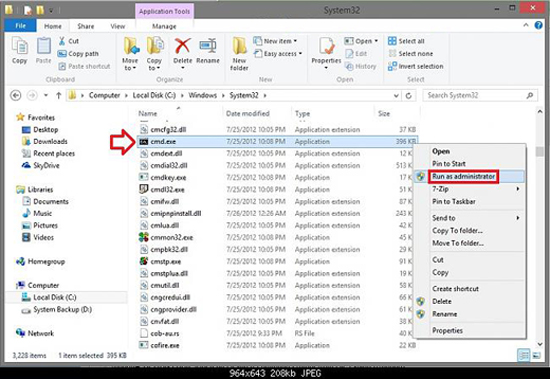The image size is (550, 379).
Task: Click Invert selection in the ribbon
Action: [416, 66]
